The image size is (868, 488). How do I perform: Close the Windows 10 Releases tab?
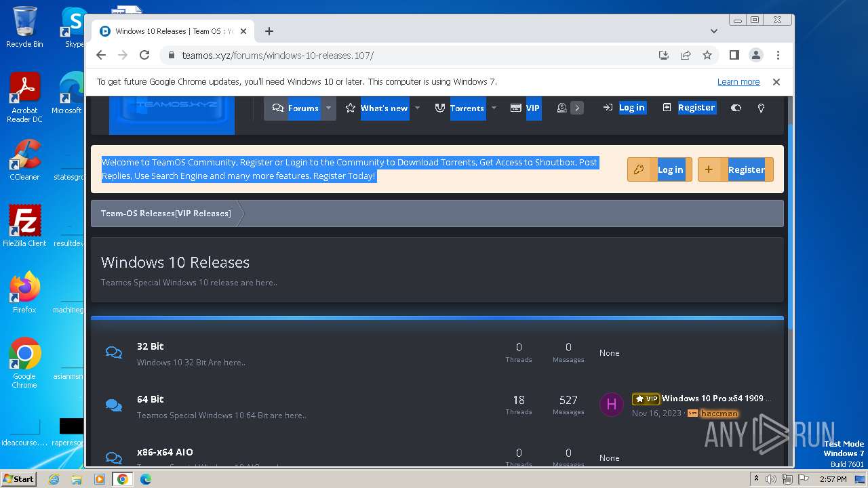point(243,31)
